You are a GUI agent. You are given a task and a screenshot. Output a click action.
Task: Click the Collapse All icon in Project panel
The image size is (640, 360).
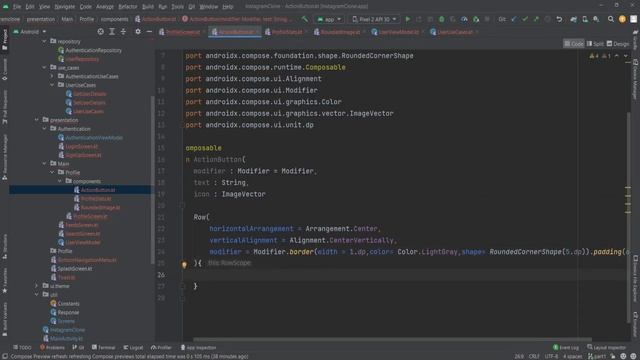point(123,31)
